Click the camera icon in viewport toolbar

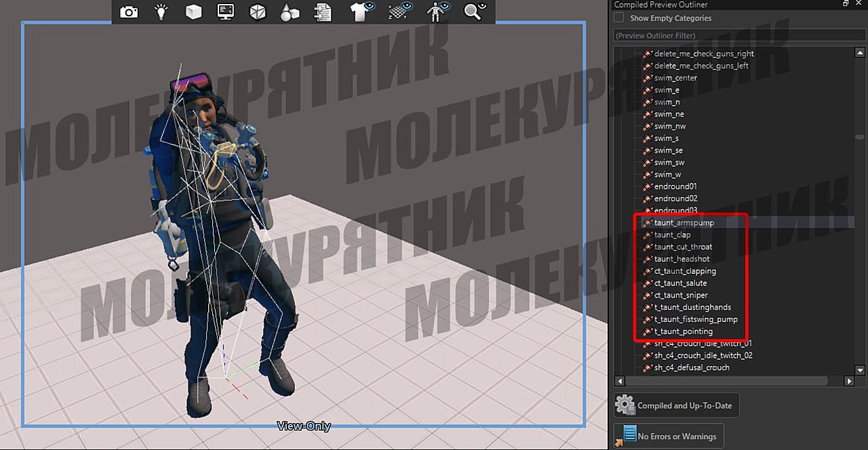coord(129,12)
